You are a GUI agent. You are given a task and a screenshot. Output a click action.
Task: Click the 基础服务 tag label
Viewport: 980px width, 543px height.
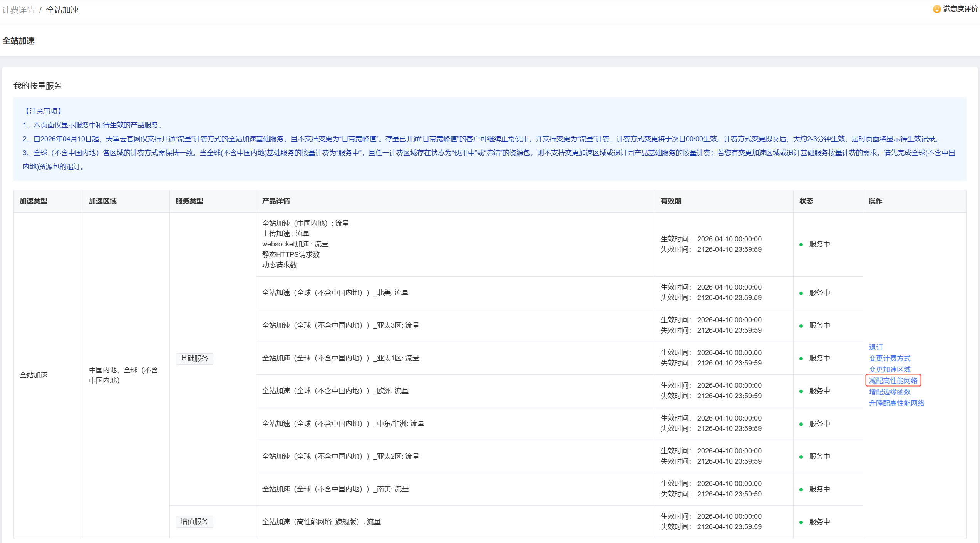(194, 359)
